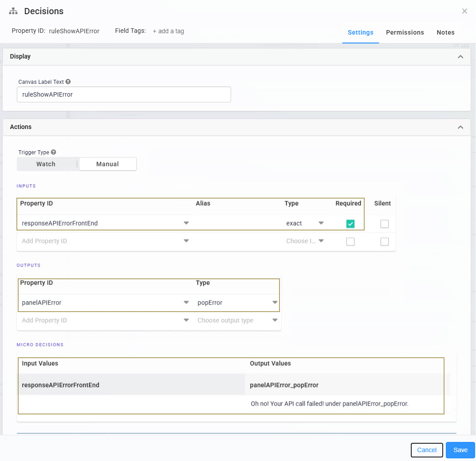Save the decision component settings
Viewport: 476px width, 461px height.
click(460, 450)
